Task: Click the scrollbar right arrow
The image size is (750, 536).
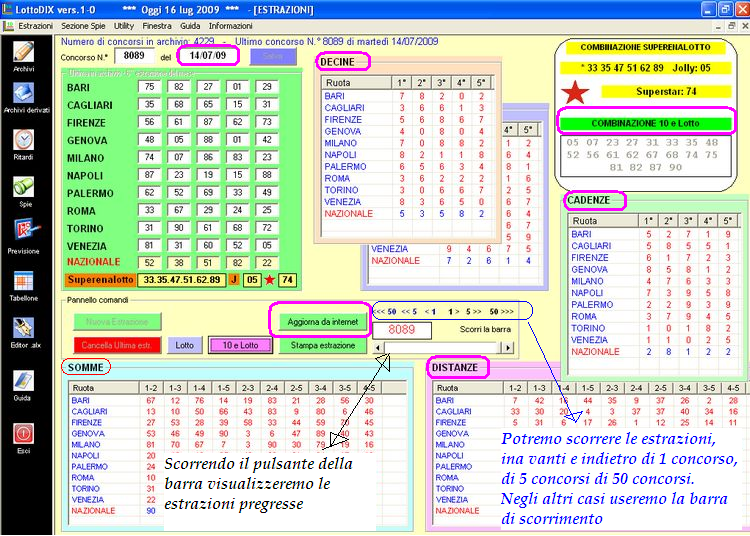Action: 507,348
